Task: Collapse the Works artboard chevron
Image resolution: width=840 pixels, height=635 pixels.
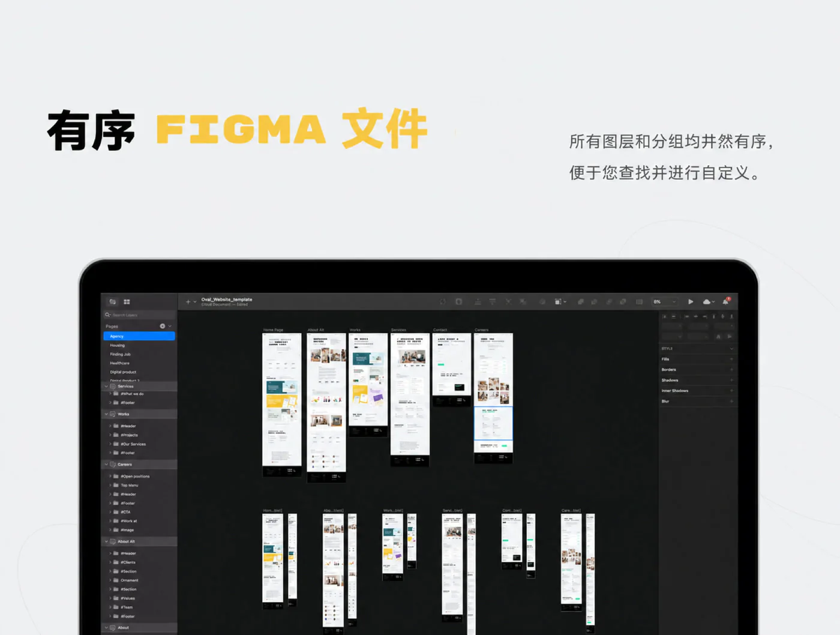Action: [106, 414]
